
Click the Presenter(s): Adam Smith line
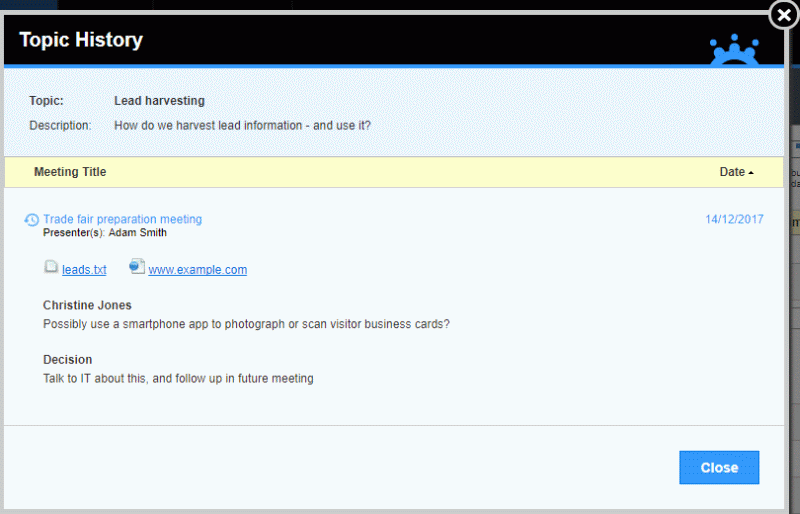click(x=105, y=233)
